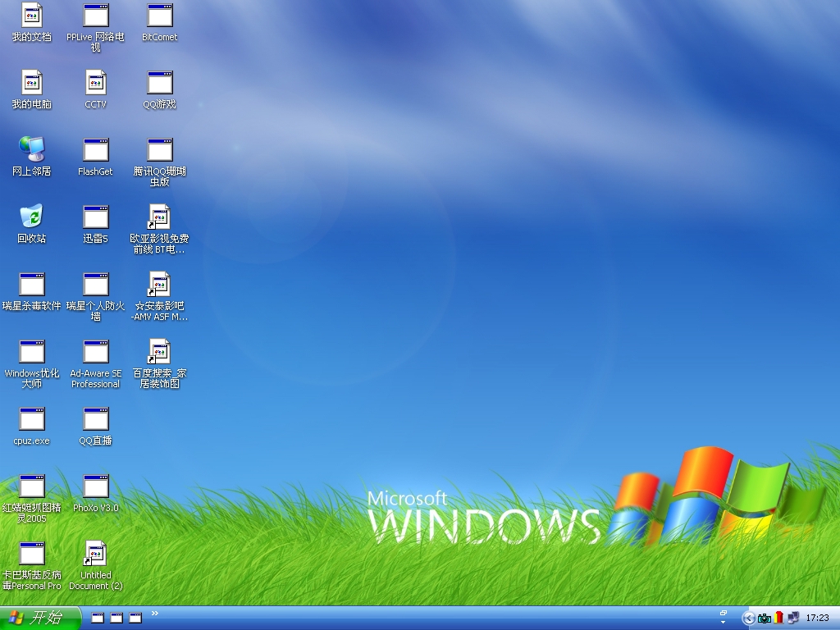Expand the Quick Launch overflow chevron

point(155,613)
